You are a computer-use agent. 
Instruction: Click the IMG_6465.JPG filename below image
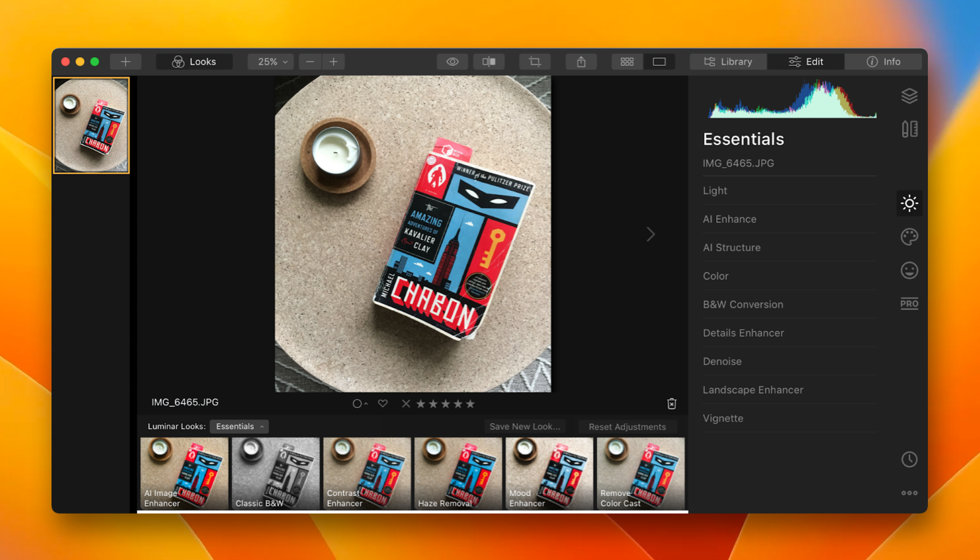point(185,402)
